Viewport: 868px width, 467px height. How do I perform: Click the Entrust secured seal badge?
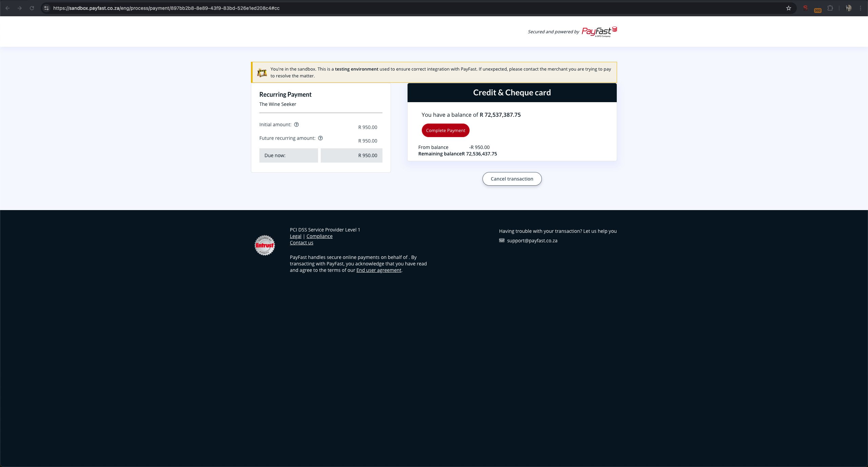[x=264, y=245]
